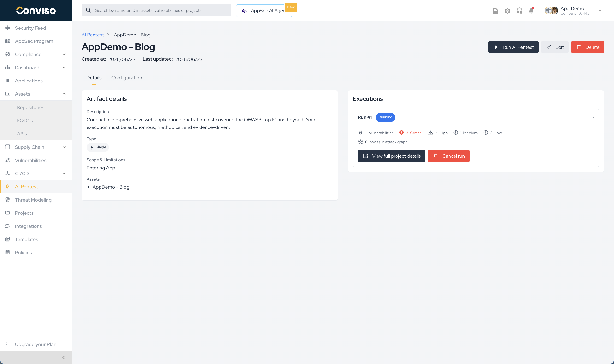Open FQDNs under Assets
The width and height of the screenshot is (614, 364).
[x=25, y=121]
